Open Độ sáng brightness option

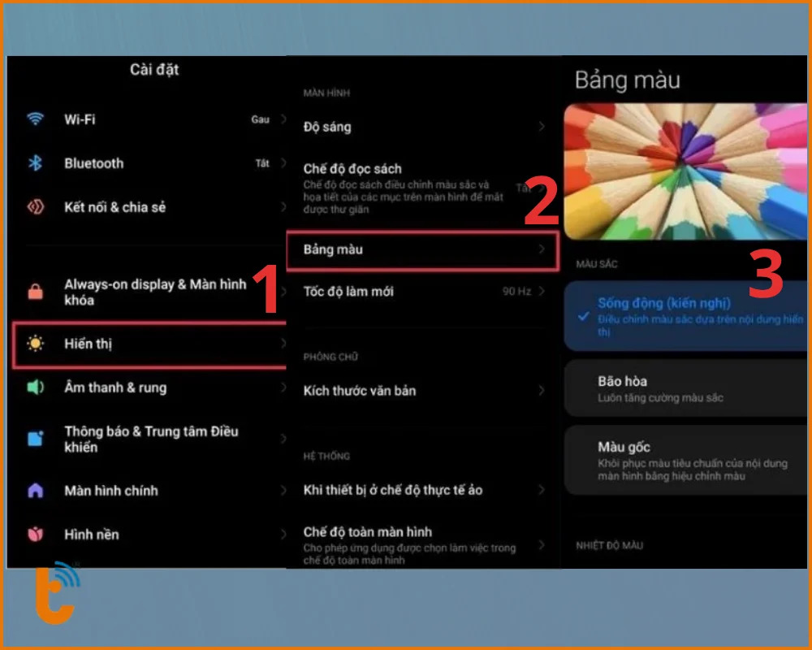click(424, 127)
